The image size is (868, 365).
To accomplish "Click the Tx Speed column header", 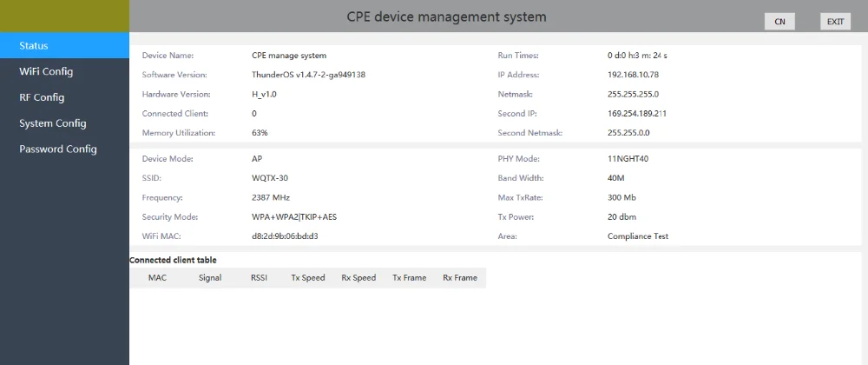I will pos(308,278).
